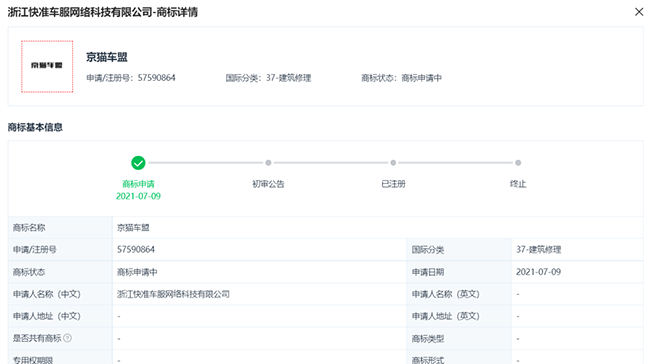Select the 已注册 progress step dot
Image resolution: width=650 pixels, height=364 pixels.
[393, 163]
